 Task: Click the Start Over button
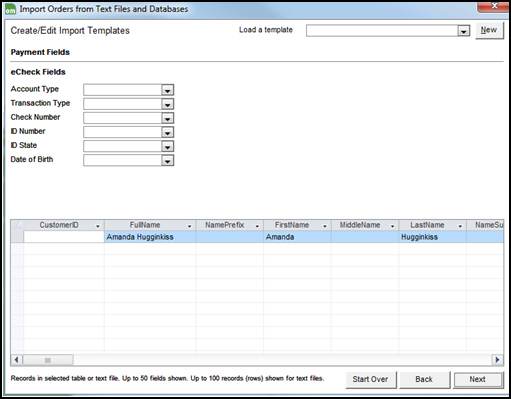(x=371, y=379)
